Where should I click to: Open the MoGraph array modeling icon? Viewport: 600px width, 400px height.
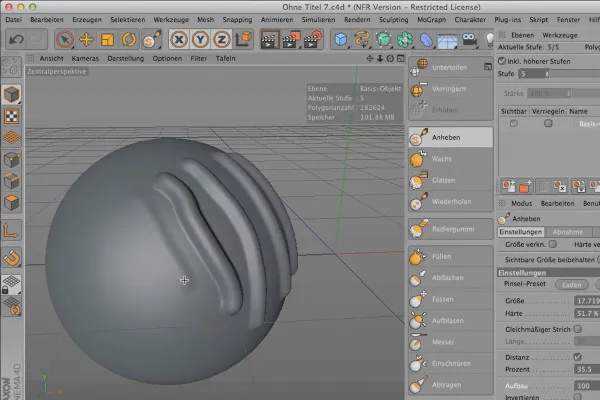pyautogui.click(x=405, y=39)
